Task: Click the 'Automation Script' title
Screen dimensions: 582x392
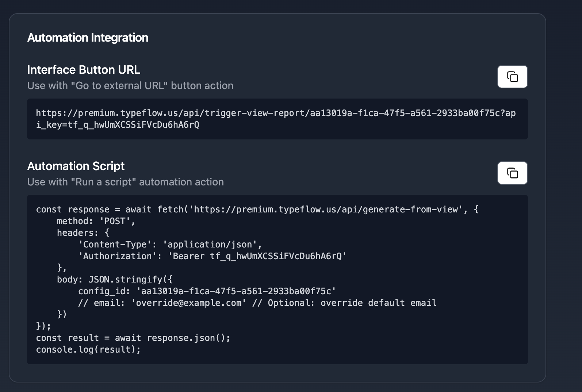Action: pyautogui.click(x=76, y=166)
